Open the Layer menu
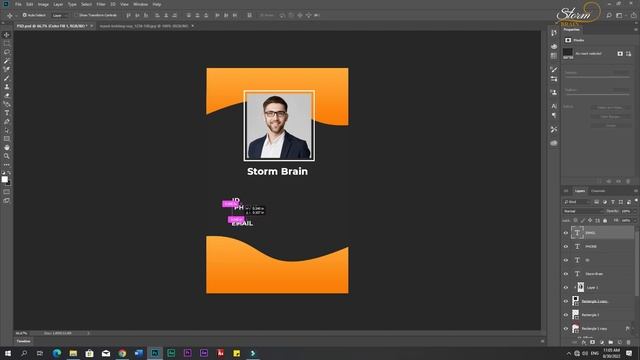This screenshot has width=640, height=360. [58, 4]
